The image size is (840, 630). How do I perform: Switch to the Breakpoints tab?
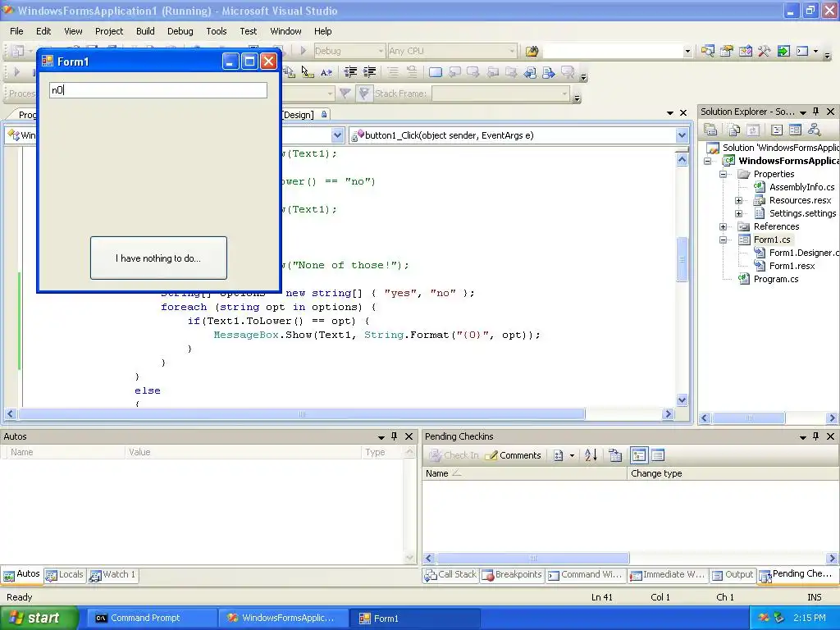(x=512, y=575)
